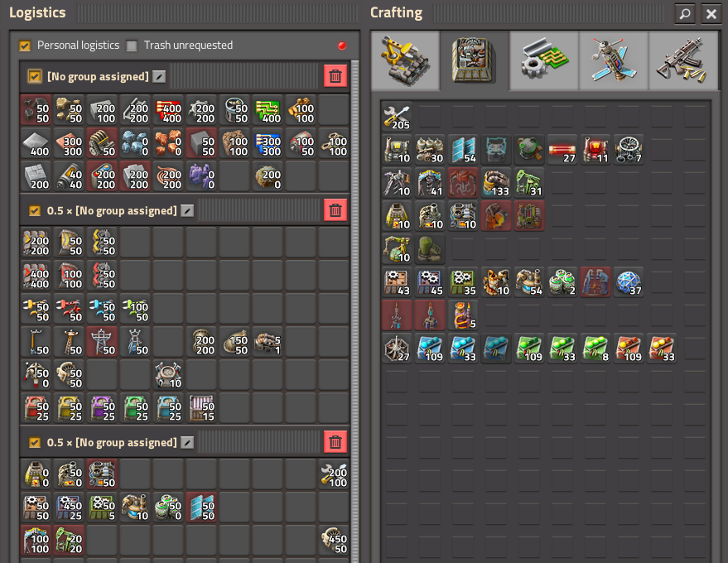Select the chemical plant recipe showing 54
728x563 pixels.
tap(529, 282)
